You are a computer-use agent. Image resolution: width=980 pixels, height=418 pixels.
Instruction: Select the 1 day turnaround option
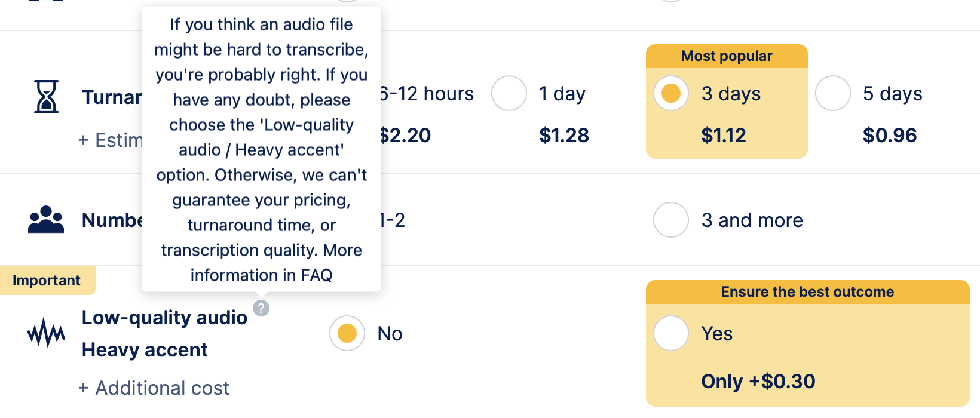[509, 93]
